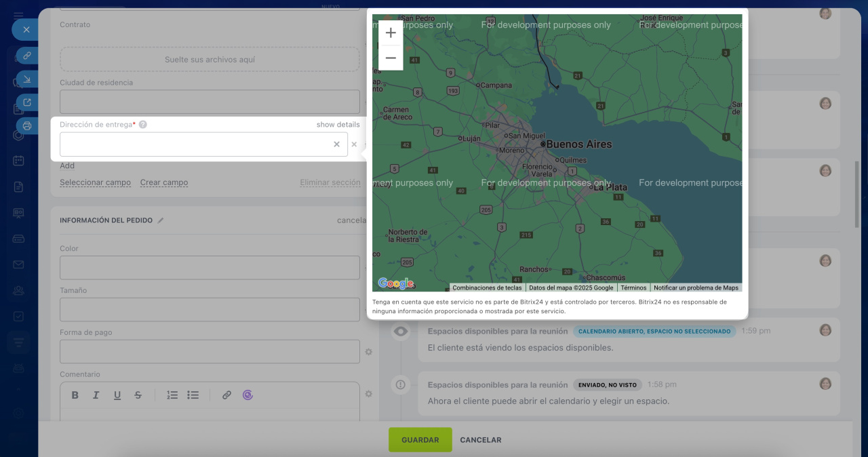This screenshot has width=868, height=457.
Task: Open the Mail item in left sidebar
Action: 18,264
